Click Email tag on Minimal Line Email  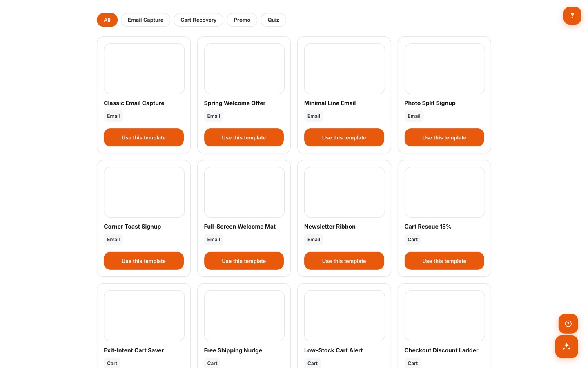click(x=314, y=116)
